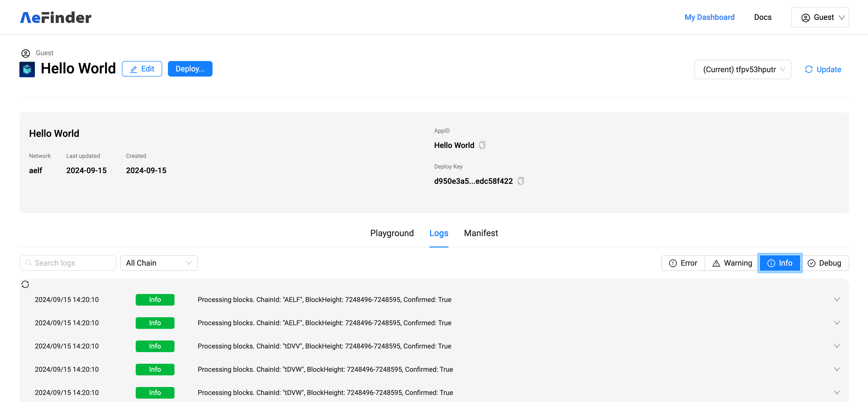Click the AeFinder logo
The image size is (868, 402).
(55, 17)
